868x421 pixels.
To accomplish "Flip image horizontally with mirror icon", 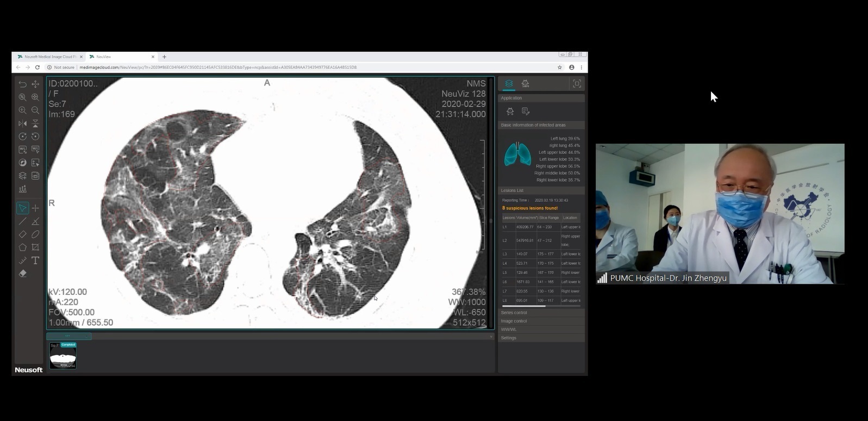I will [22, 123].
